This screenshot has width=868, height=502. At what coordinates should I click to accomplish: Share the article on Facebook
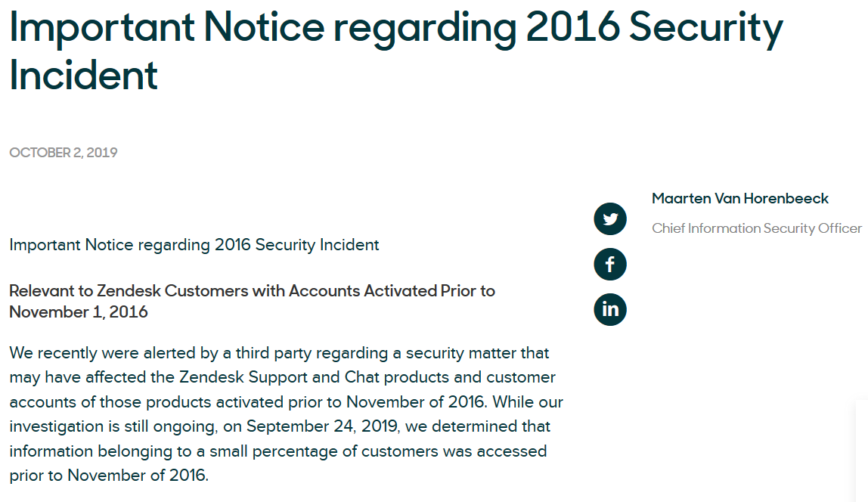(610, 264)
